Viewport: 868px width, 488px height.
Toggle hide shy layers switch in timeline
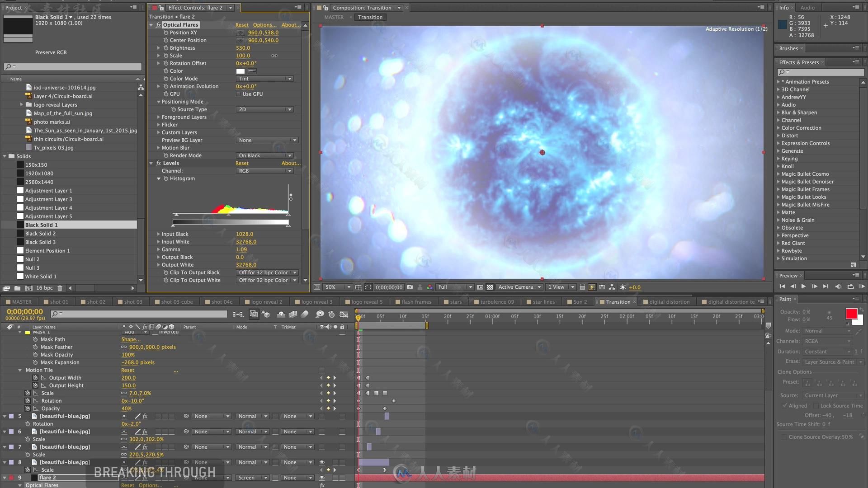point(281,314)
